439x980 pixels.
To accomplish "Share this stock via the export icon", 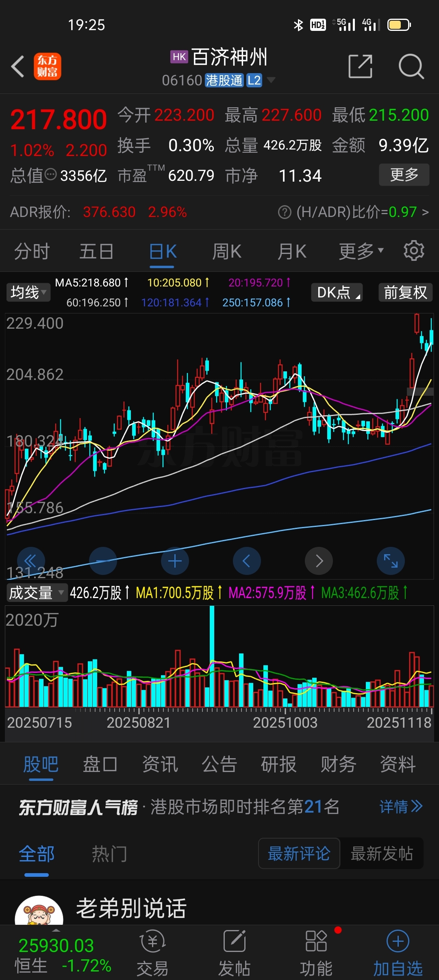I will pyautogui.click(x=361, y=66).
